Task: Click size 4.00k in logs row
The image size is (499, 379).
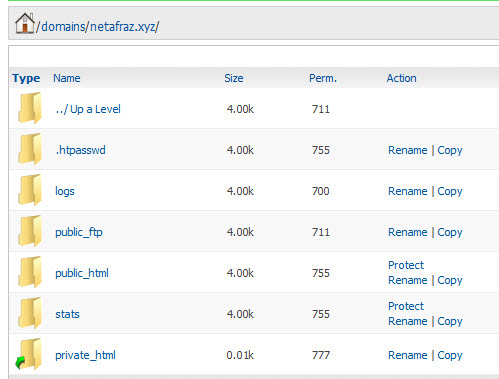Action: click(240, 191)
